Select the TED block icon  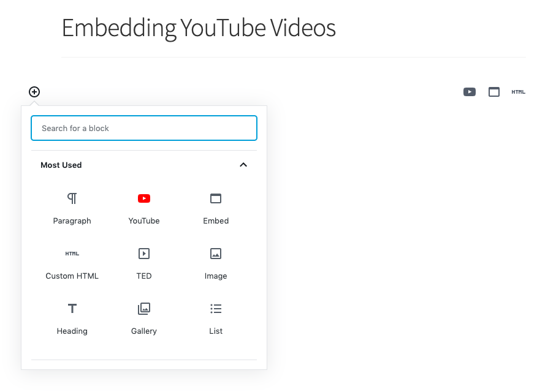coord(143,253)
